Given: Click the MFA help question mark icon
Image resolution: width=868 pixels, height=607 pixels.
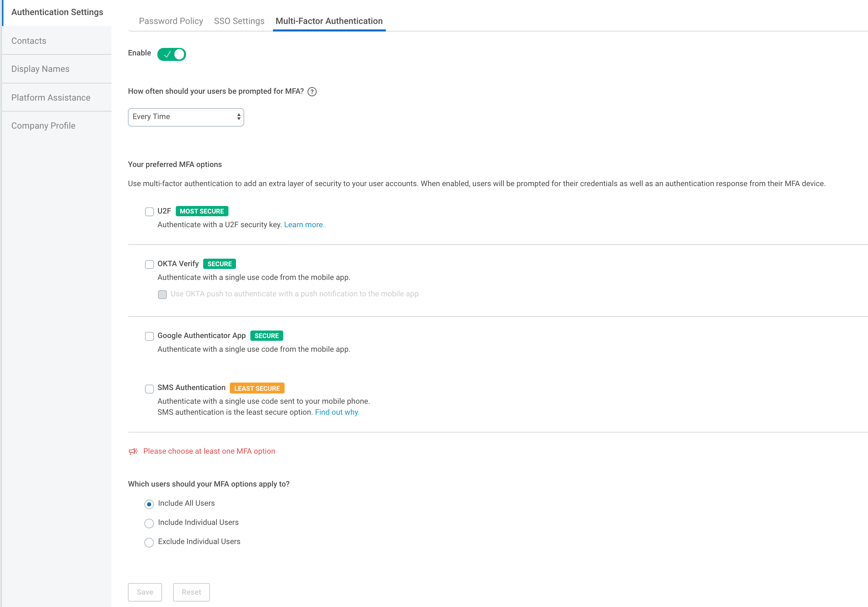Looking at the screenshot, I should coord(313,91).
